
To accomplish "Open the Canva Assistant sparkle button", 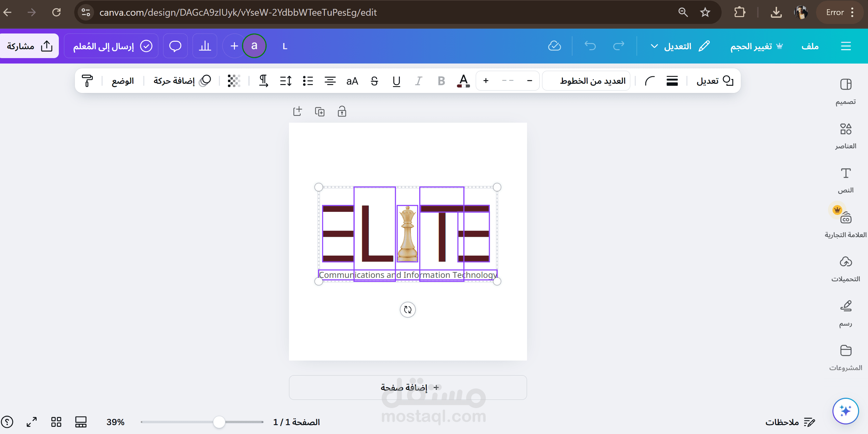I will click(x=845, y=411).
